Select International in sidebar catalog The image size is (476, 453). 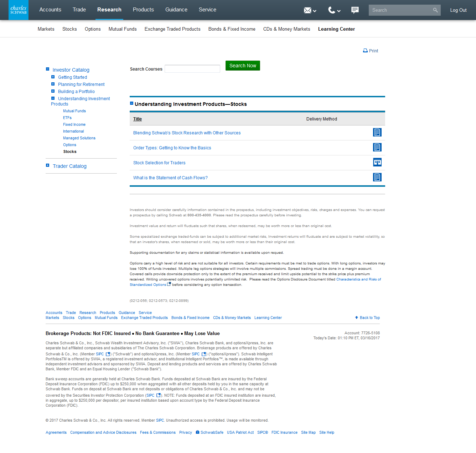point(73,131)
